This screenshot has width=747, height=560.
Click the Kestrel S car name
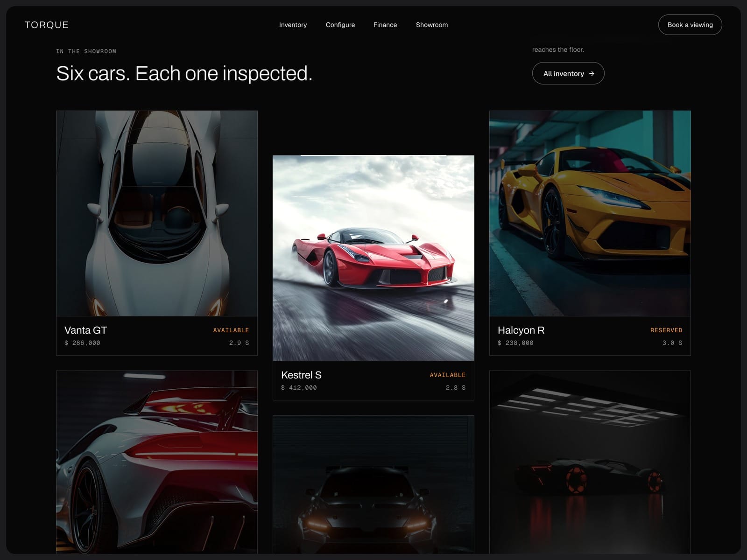[302, 375]
